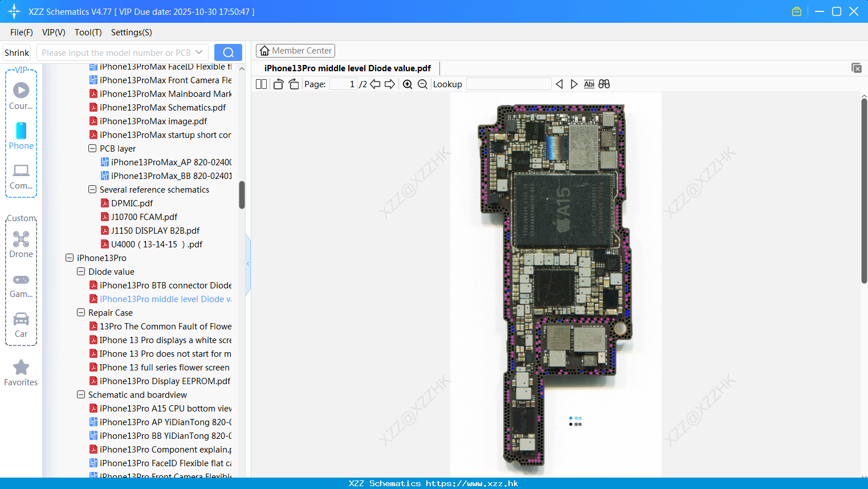
Task: Click the XZZ logo in title bar
Action: [x=14, y=11]
